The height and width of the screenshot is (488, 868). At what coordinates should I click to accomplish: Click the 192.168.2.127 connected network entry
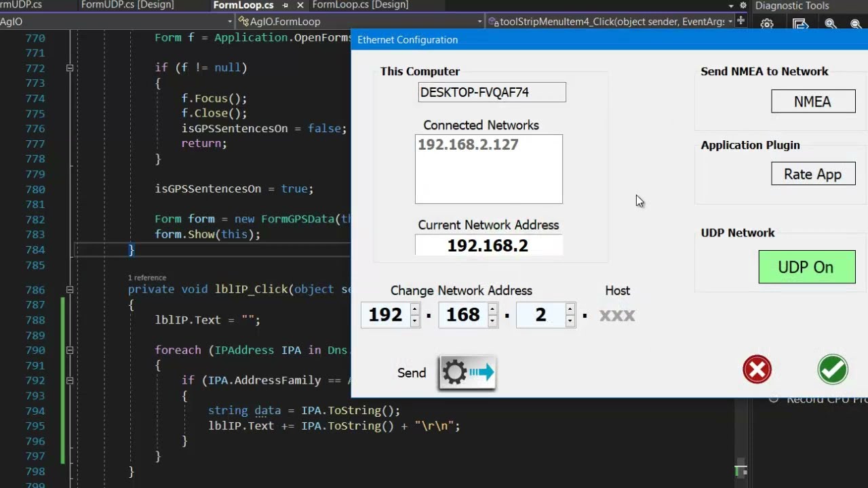click(468, 144)
